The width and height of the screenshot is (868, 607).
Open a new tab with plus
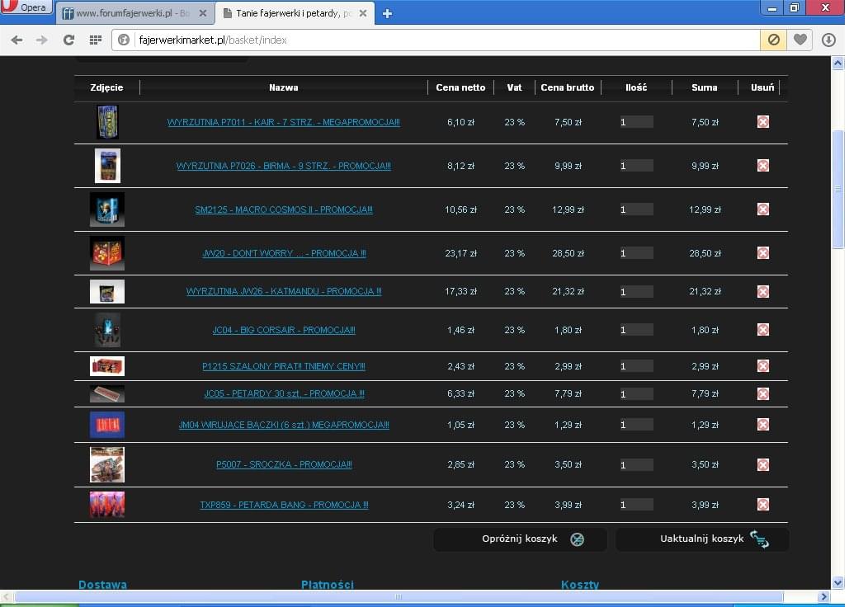coord(388,13)
